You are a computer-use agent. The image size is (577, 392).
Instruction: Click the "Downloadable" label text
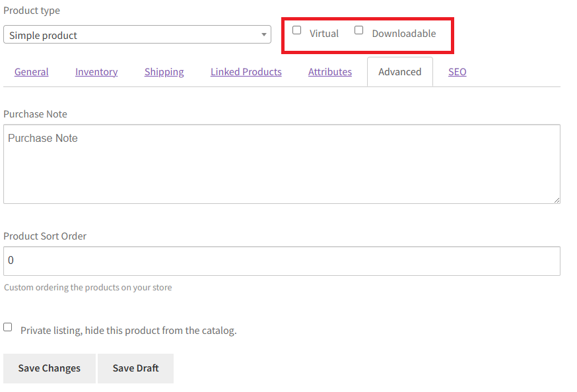click(x=404, y=34)
